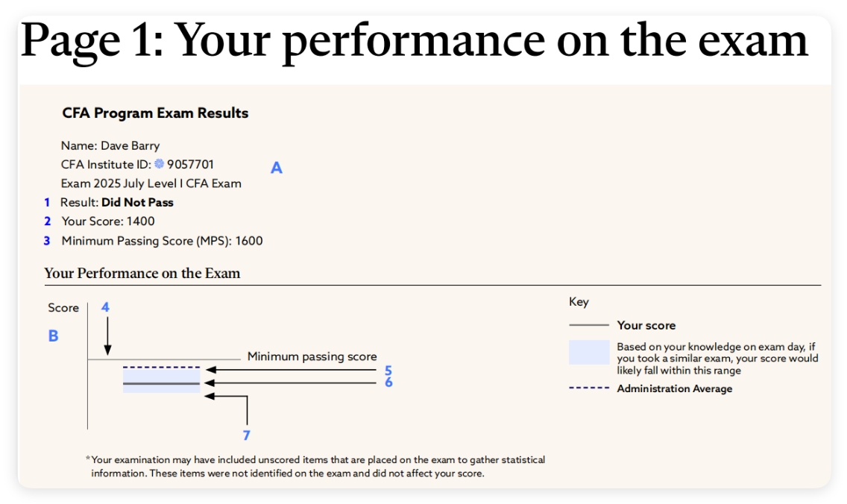Viewport: 847px width, 504px height.
Task: Click the shaded score range band in the chart
Action: [162, 378]
